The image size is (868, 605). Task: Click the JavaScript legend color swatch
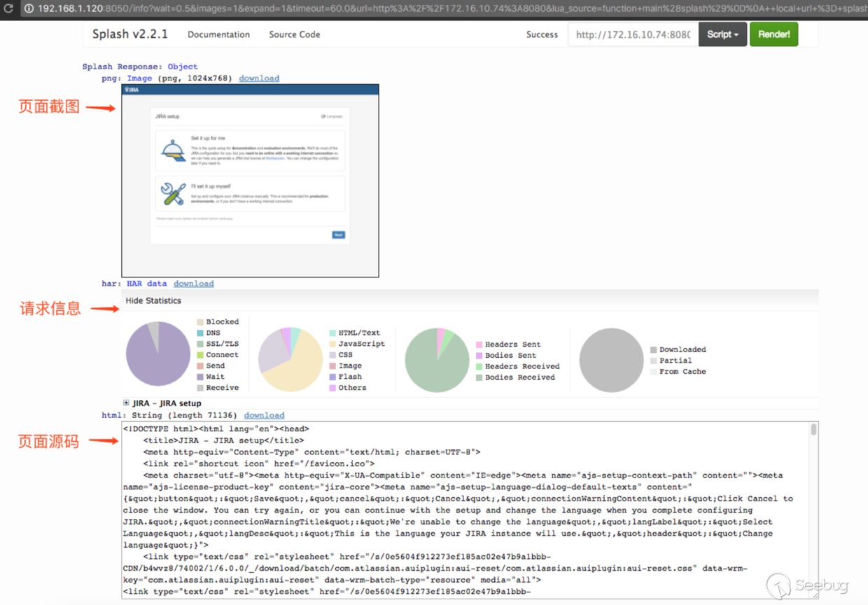[x=332, y=344]
